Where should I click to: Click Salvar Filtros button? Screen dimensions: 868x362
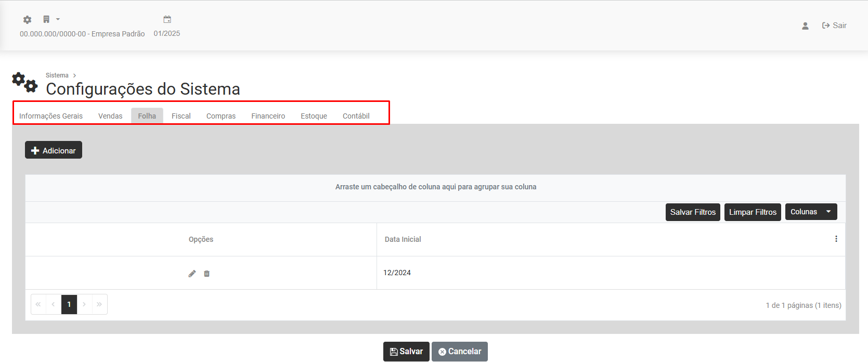pyautogui.click(x=693, y=212)
